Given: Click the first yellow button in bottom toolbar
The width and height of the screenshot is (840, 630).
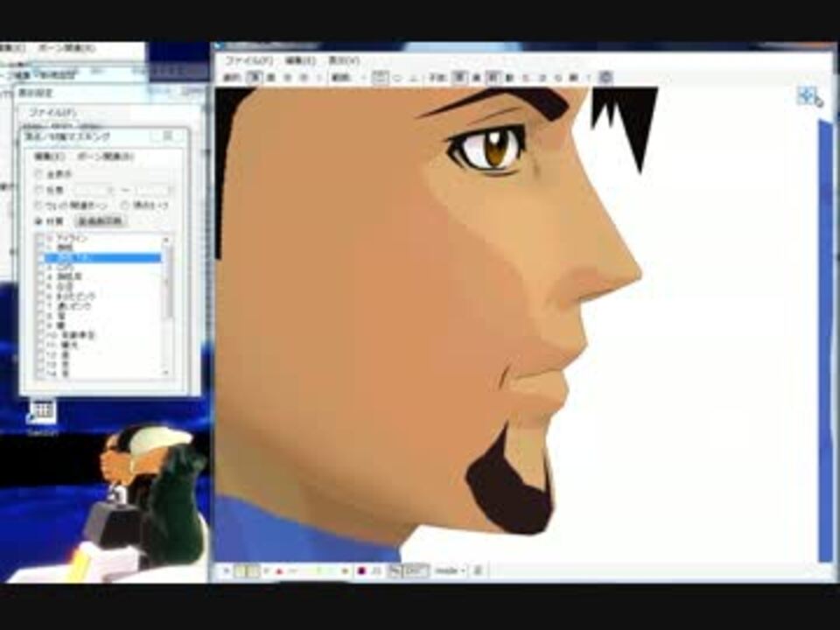Looking at the screenshot, I should [240, 571].
